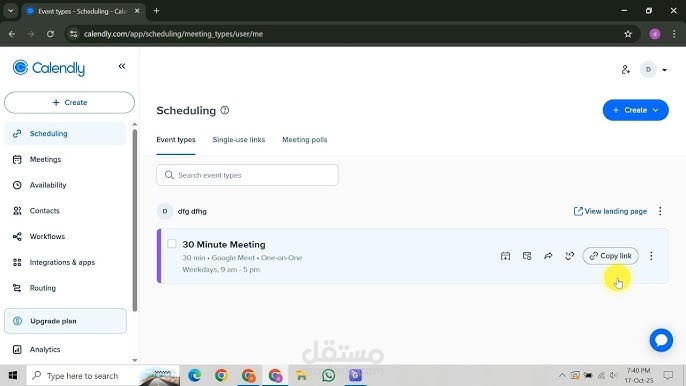Screen dimensions: 686x386
Task: Click the sidebar scroll down arrow
Action: (x=135, y=360)
